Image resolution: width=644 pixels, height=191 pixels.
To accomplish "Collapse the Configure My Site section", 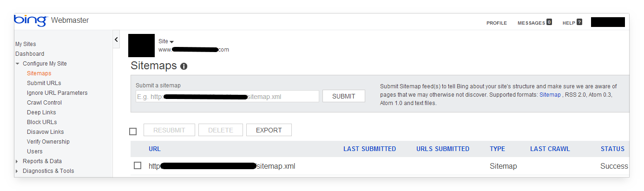I will click(18, 64).
